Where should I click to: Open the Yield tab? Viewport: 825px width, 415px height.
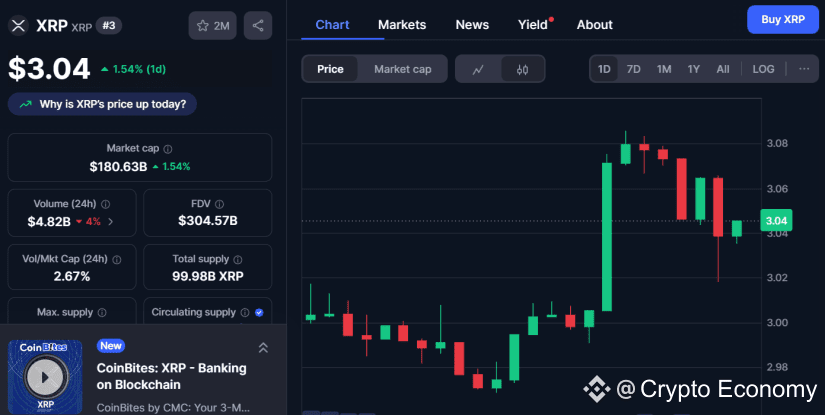[x=533, y=25]
